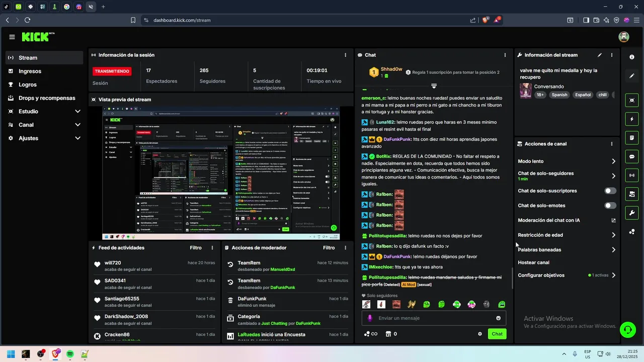Open Logros in the sidebar
644x362 pixels.
click(x=45, y=84)
